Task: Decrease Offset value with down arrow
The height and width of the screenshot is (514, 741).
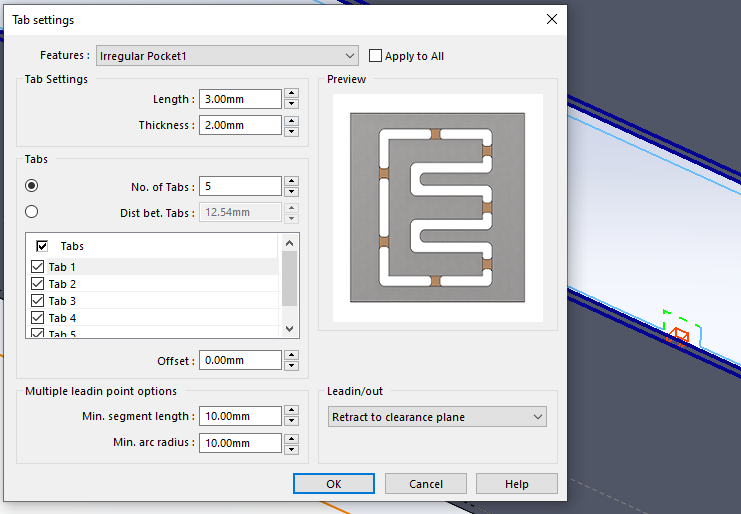Action: click(x=291, y=365)
